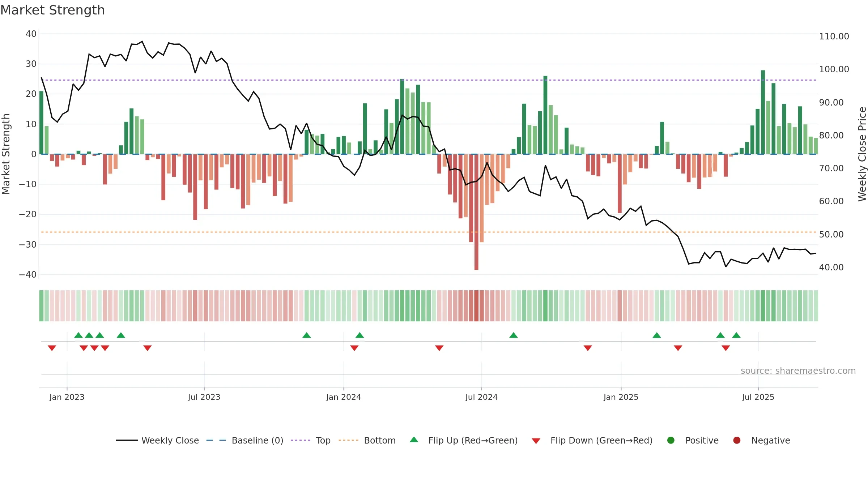
Task: Click the Jul 2024 x-axis label
Action: pyautogui.click(x=481, y=397)
